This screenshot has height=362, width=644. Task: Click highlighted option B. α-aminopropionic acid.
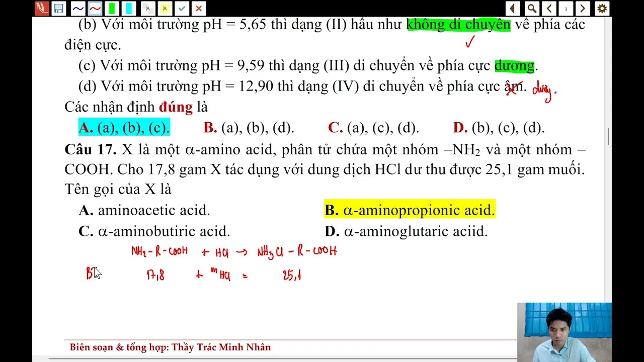[410, 210]
